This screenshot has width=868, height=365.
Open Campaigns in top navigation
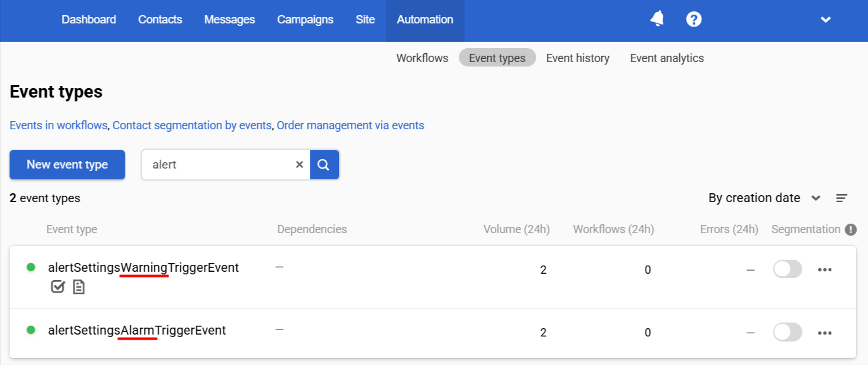coord(305,20)
